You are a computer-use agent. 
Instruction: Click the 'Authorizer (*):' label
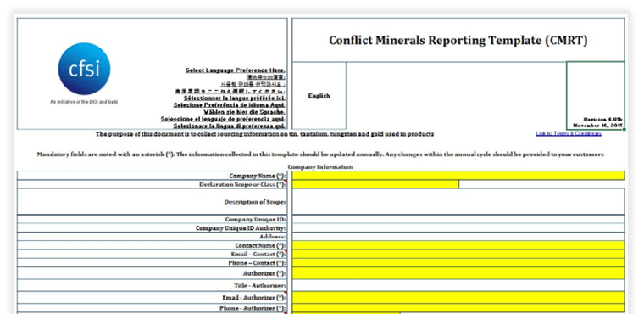264,273
